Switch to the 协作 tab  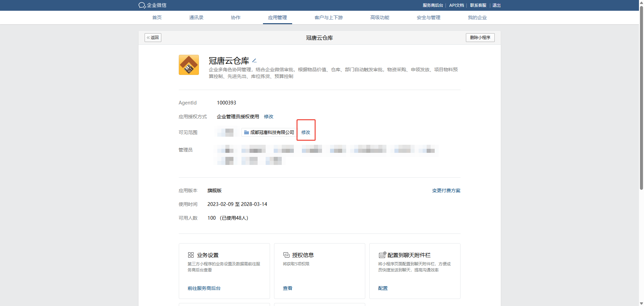(236, 17)
